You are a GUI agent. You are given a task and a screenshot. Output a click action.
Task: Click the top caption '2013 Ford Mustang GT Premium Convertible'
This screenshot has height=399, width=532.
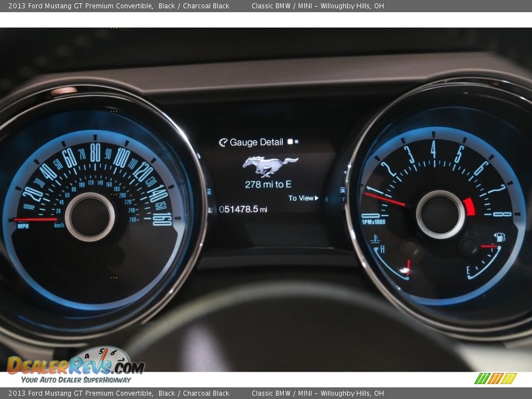point(81,6)
